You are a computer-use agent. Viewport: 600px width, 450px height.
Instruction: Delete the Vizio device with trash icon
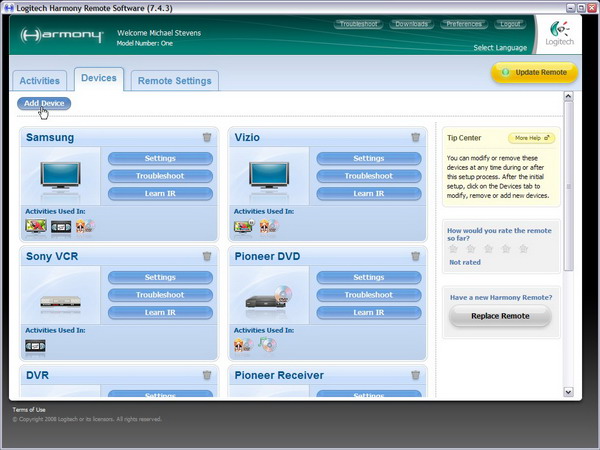416,137
